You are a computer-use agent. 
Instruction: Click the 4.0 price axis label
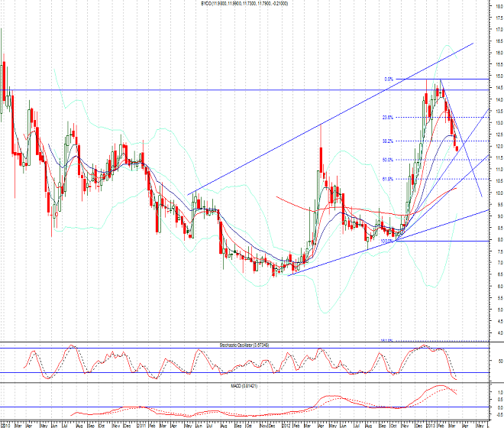[x=496, y=333]
